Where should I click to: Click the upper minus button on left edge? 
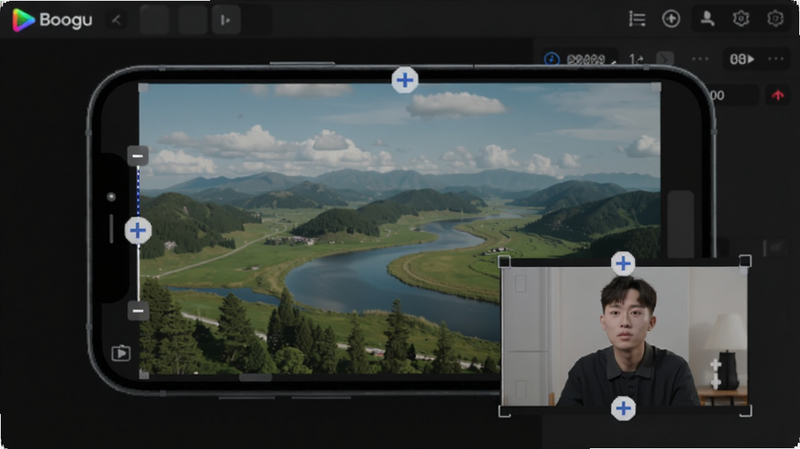tap(138, 156)
